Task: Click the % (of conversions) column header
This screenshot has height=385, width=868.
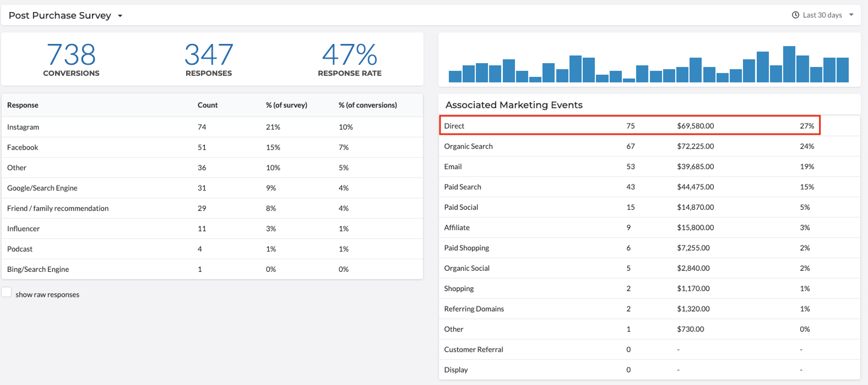Action: pyautogui.click(x=368, y=105)
